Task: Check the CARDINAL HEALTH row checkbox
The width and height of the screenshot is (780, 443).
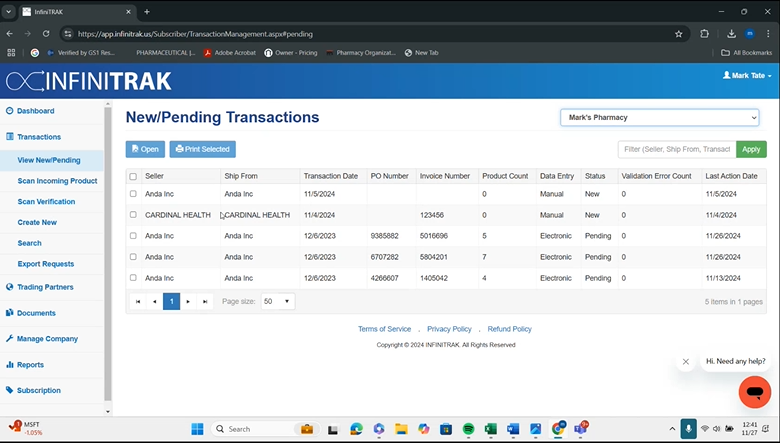Action: click(x=133, y=215)
